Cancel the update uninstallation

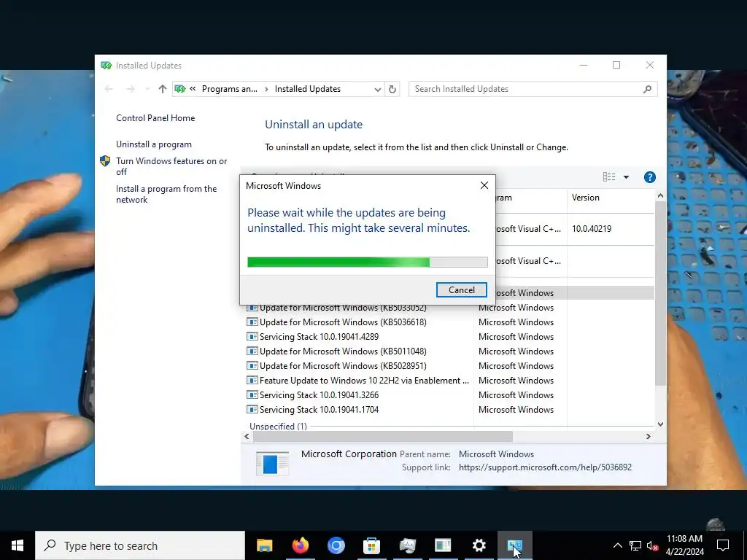pyautogui.click(x=461, y=290)
